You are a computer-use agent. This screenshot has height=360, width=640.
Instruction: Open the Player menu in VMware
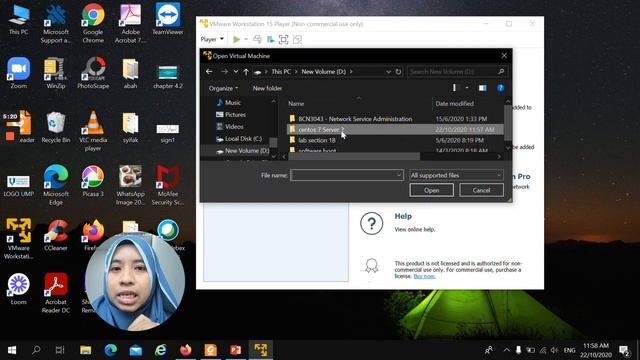tap(212, 40)
